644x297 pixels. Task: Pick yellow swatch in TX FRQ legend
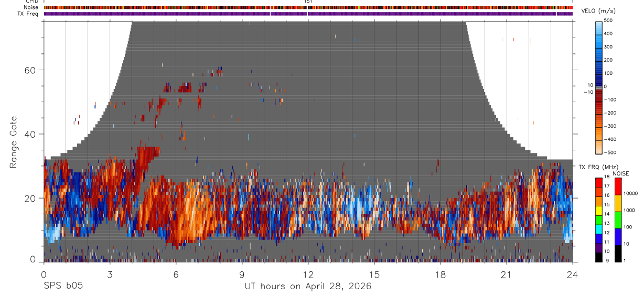[599, 211]
